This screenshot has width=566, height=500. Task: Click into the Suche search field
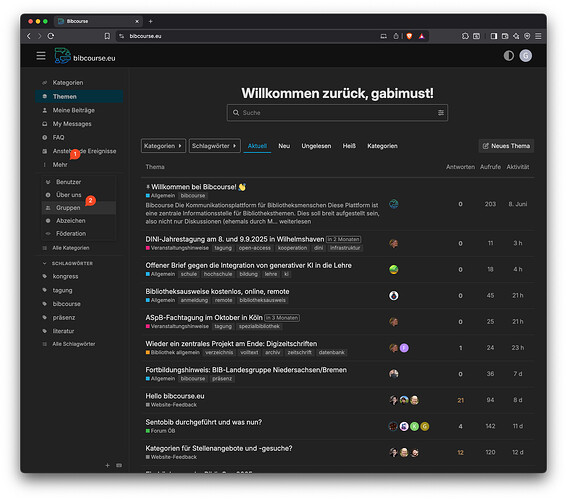point(337,113)
